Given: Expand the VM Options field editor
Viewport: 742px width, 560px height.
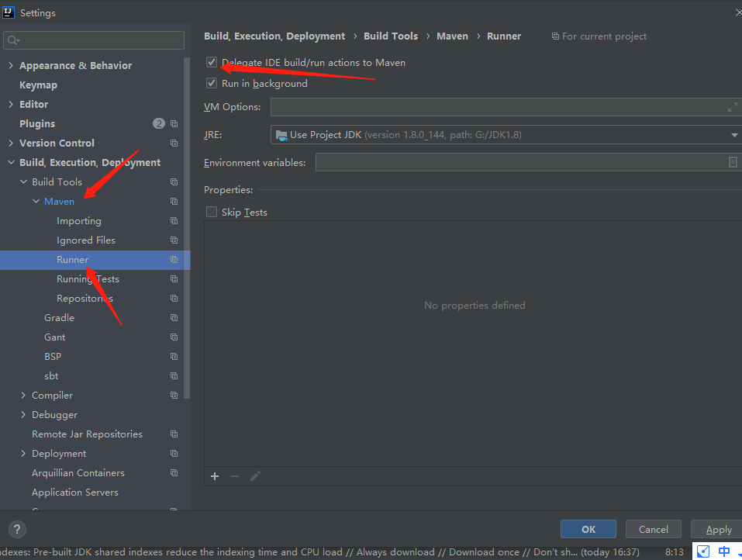Looking at the screenshot, I should (732, 108).
